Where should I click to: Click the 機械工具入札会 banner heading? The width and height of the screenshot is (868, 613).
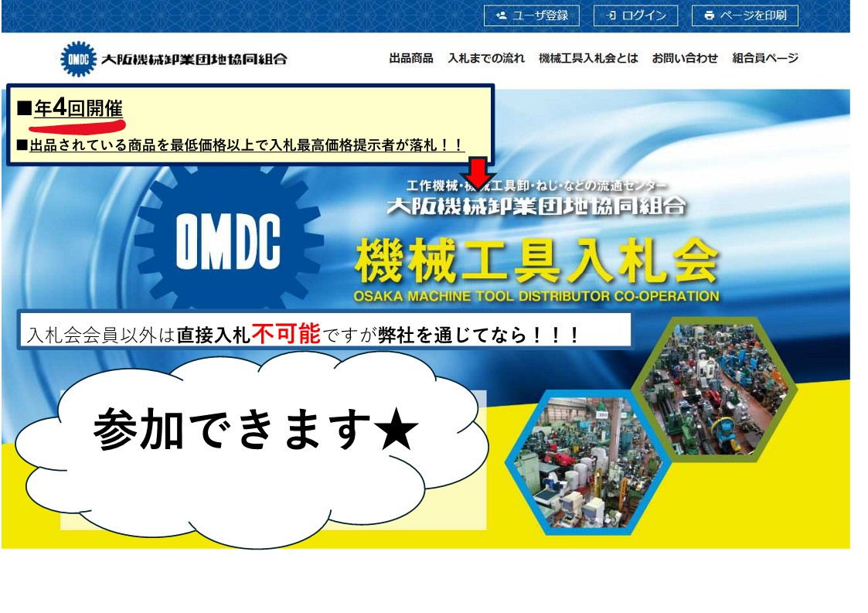[536, 261]
